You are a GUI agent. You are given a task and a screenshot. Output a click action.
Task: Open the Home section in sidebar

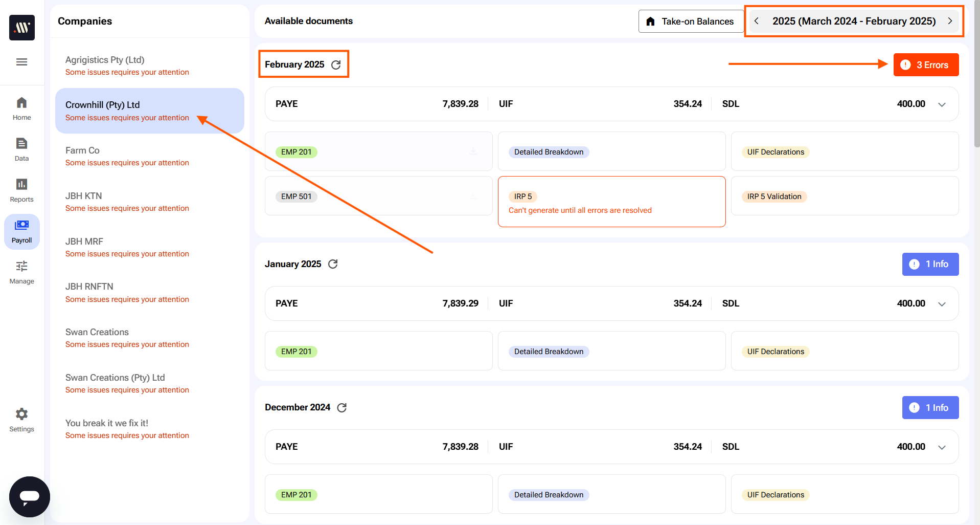tap(21, 108)
